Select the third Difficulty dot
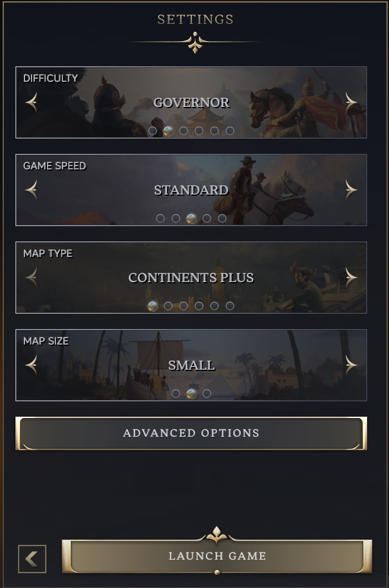This screenshot has height=588, width=389. tap(184, 131)
